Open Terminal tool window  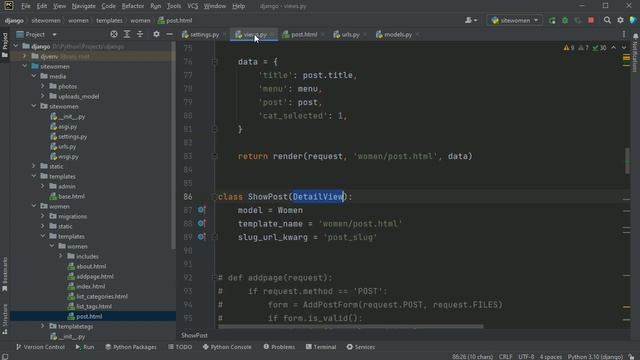pyautogui.click(x=321, y=347)
